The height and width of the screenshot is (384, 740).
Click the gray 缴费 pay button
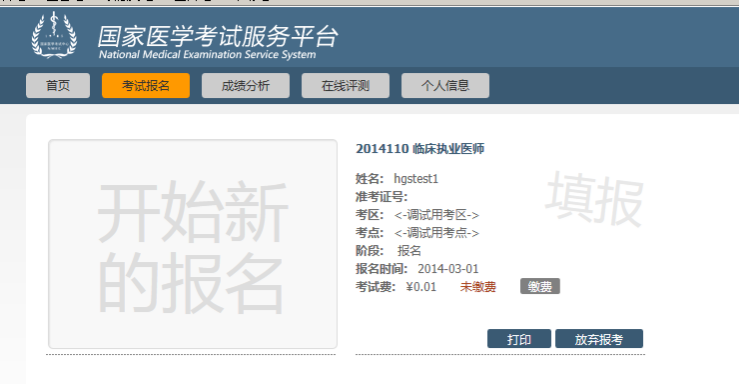[540, 286]
